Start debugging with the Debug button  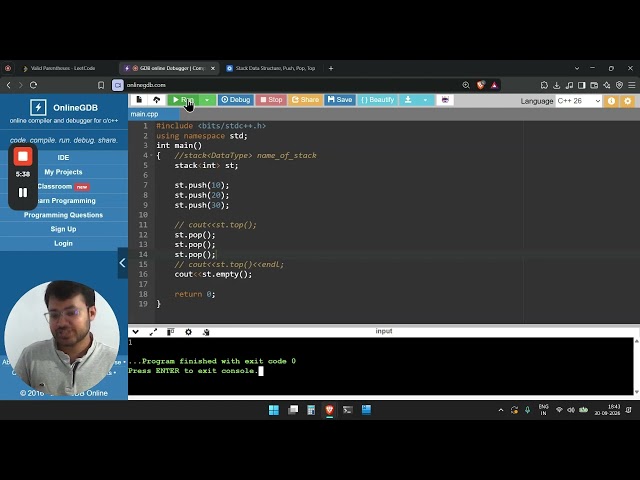(236, 100)
